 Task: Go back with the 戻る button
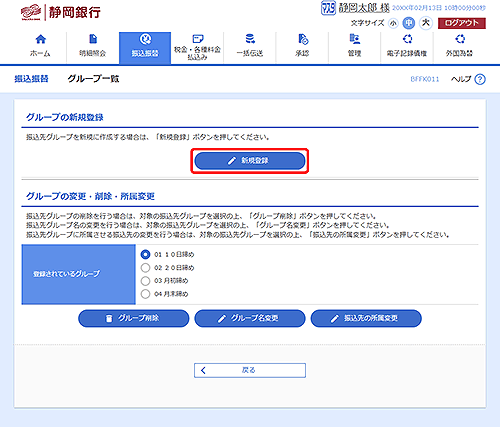point(250,370)
